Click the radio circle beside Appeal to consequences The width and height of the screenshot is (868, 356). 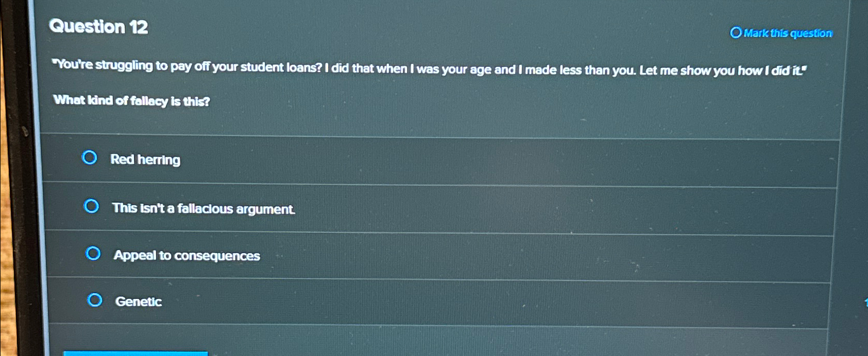coord(93,254)
